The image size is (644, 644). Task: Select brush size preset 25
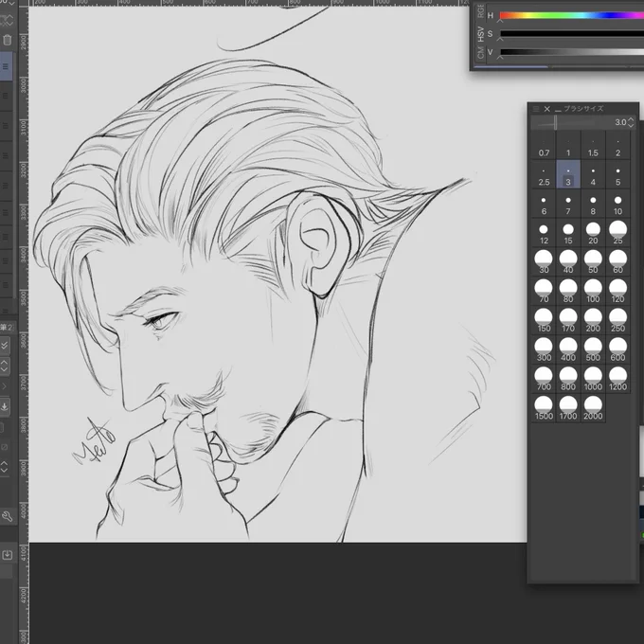click(617, 233)
